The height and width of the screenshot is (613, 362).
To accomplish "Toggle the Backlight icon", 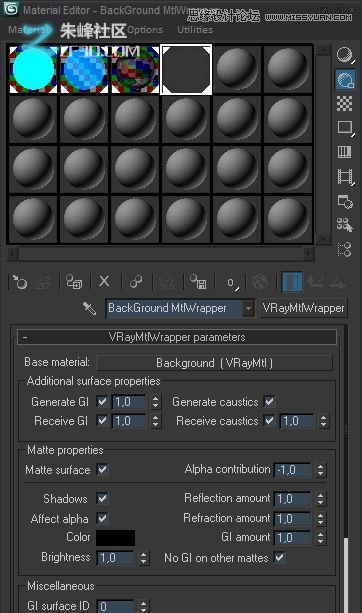I will [345, 79].
